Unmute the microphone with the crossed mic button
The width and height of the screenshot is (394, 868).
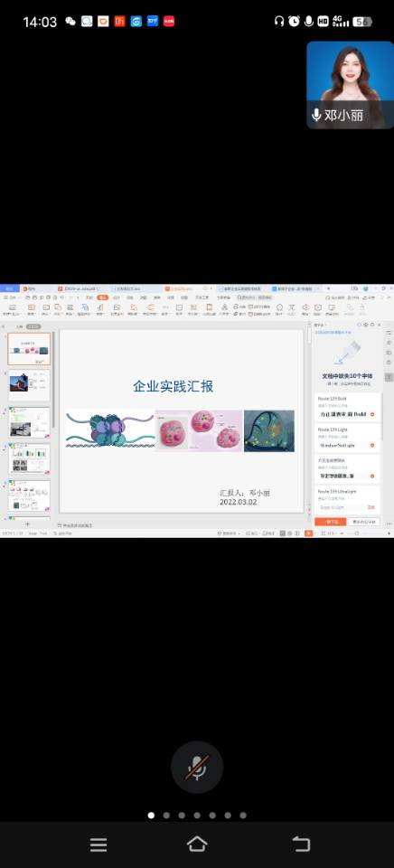click(196, 768)
